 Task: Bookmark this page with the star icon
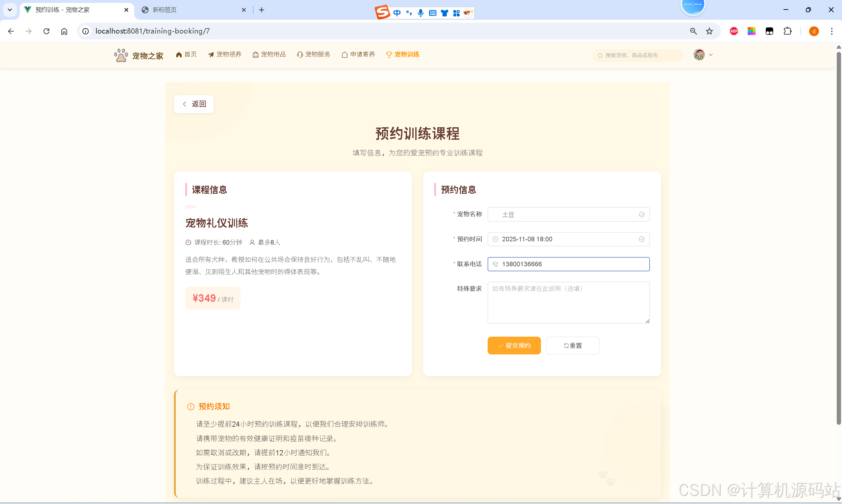(709, 31)
